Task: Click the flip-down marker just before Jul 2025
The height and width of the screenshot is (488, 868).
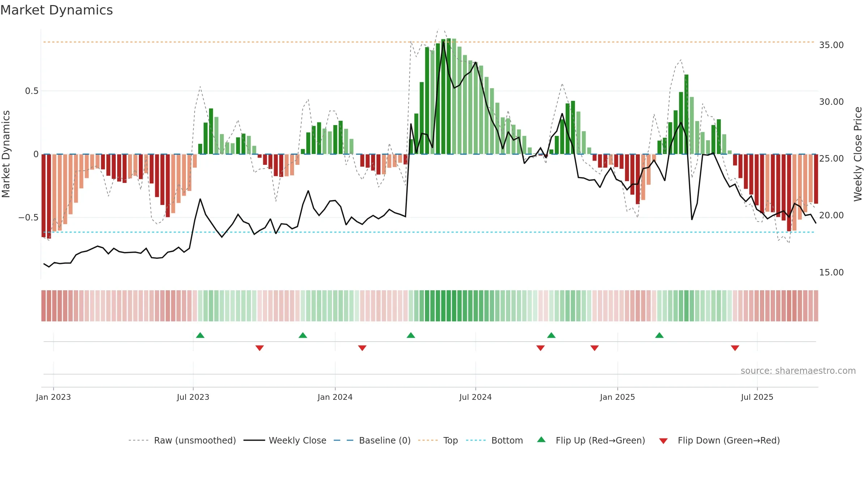Action: [735, 348]
